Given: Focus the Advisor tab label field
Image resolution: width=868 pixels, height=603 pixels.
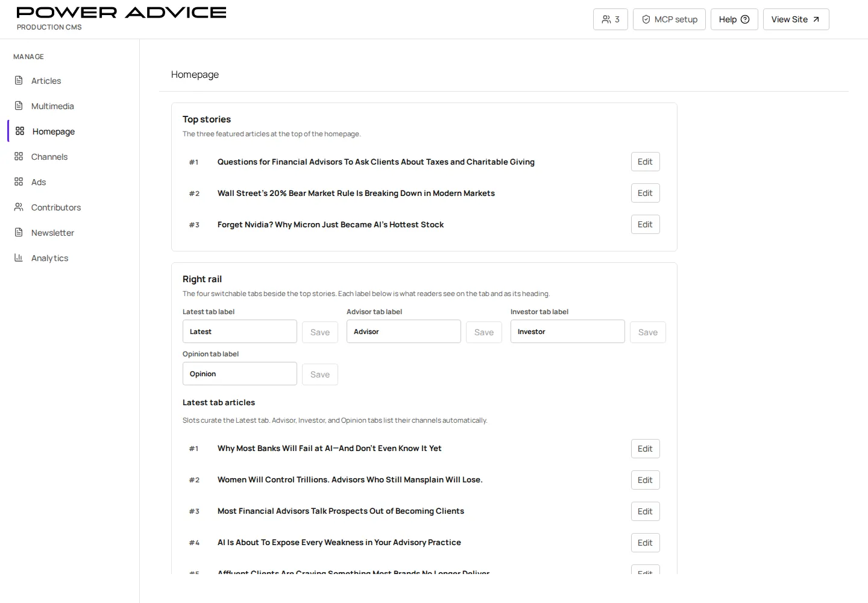Looking at the screenshot, I should (x=404, y=332).
